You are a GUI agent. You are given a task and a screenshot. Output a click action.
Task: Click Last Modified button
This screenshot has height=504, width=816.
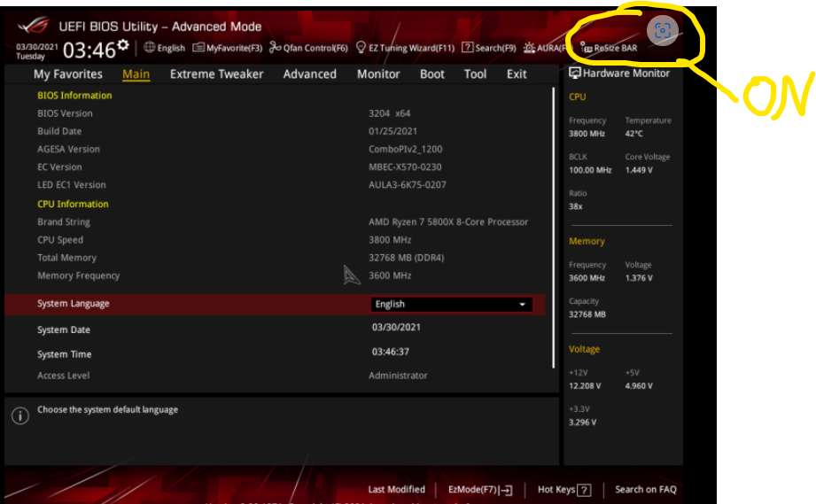[x=397, y=490]
